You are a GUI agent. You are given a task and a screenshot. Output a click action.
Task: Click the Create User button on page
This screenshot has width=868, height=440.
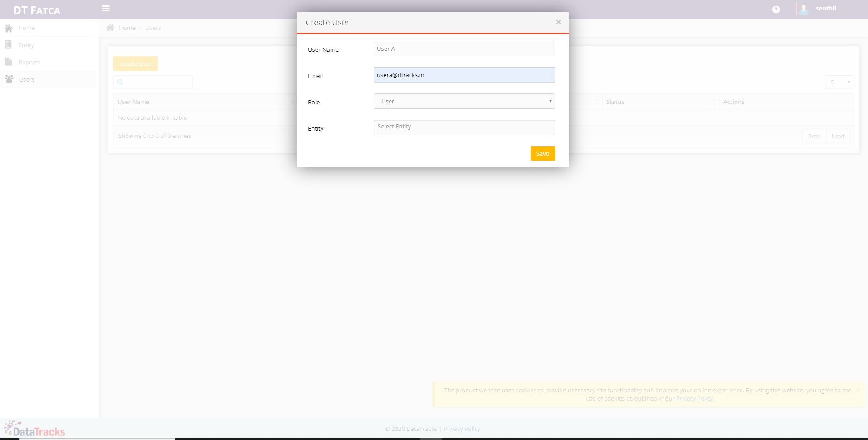pyautogui.click(x=136, y=64)
